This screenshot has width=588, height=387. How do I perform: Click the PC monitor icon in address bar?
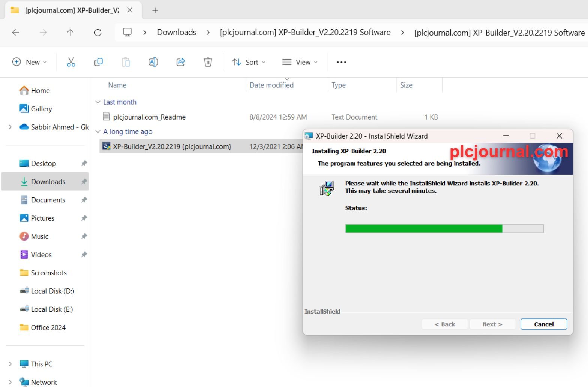(x=127, y=32)
